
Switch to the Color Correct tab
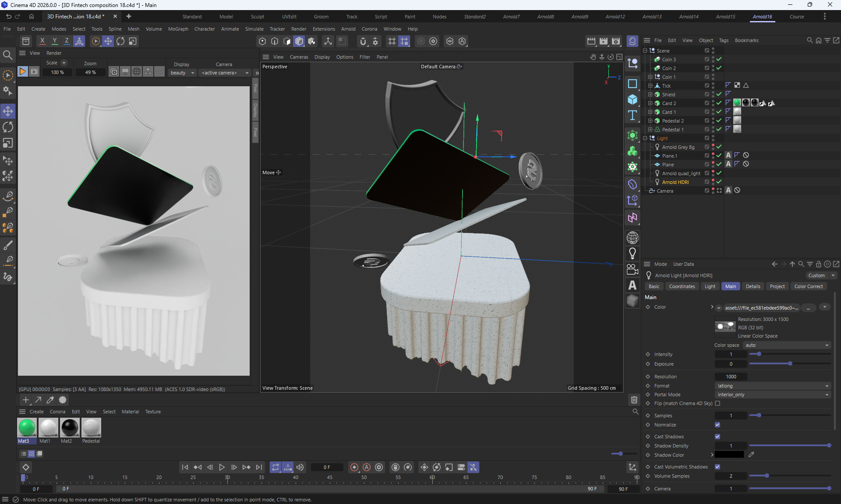pos(808,286)
